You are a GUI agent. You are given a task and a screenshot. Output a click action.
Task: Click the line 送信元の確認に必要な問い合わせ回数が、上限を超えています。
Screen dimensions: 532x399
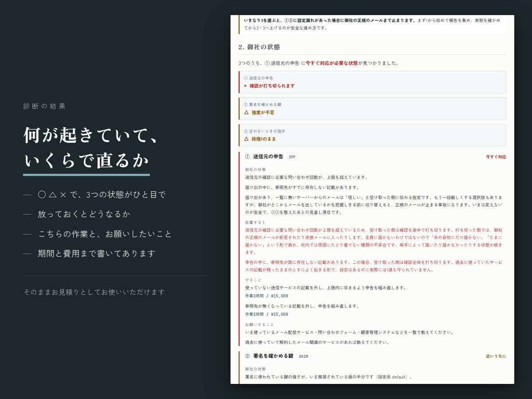point(307,177)
